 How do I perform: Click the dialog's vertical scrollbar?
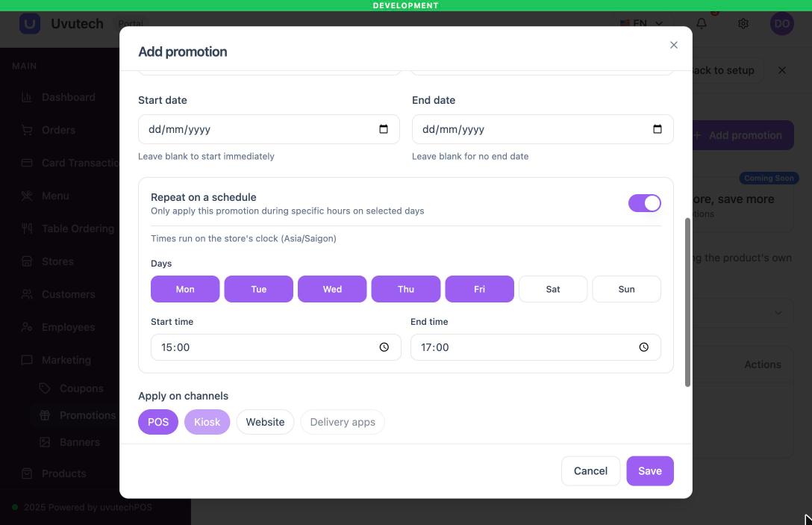[687, 302]
